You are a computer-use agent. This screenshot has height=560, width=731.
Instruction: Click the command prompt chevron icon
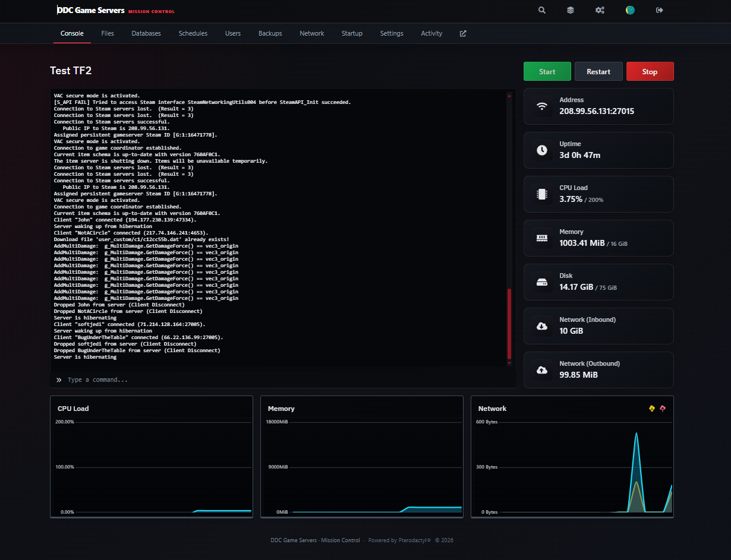point(59,379)
